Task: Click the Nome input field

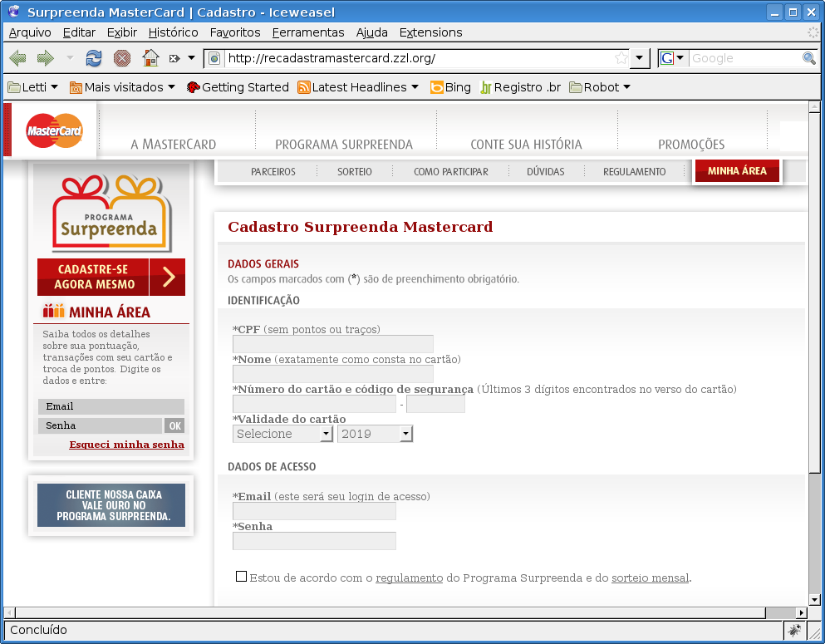Action: click(333, 374)
